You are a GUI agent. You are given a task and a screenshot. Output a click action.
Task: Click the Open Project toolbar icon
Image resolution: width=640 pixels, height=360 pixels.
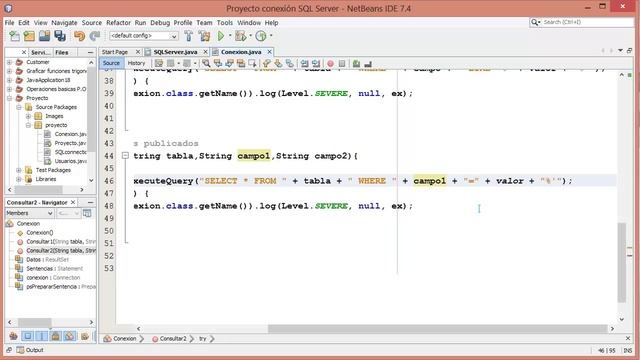(x=44, y=36)
